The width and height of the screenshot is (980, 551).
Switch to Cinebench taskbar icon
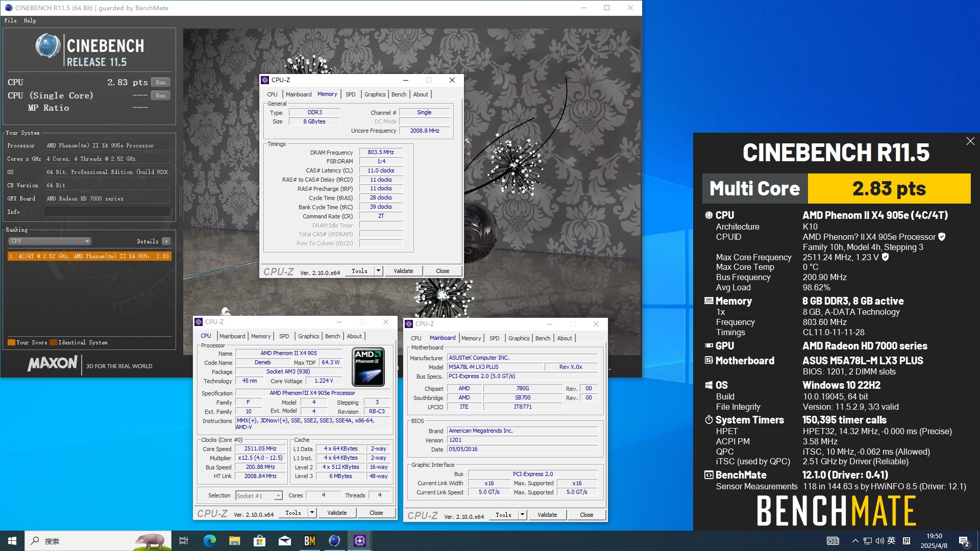334,541
